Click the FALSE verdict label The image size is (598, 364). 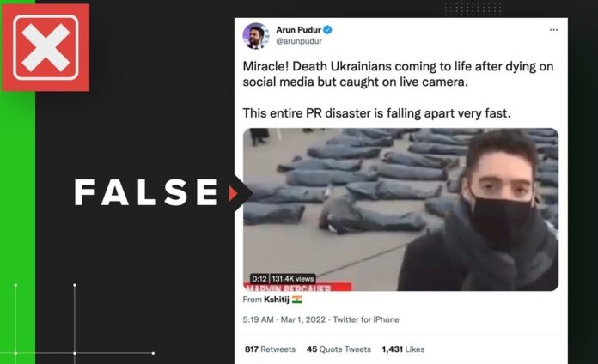tap(146, 192)
